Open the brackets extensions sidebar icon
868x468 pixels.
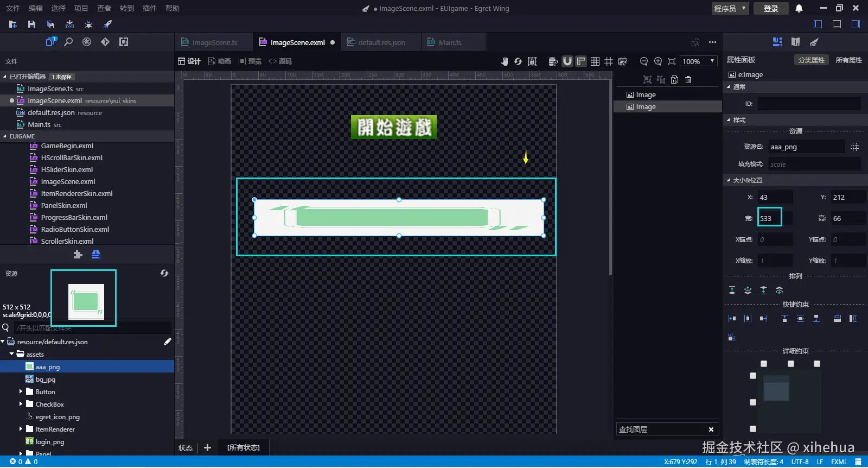124,42
